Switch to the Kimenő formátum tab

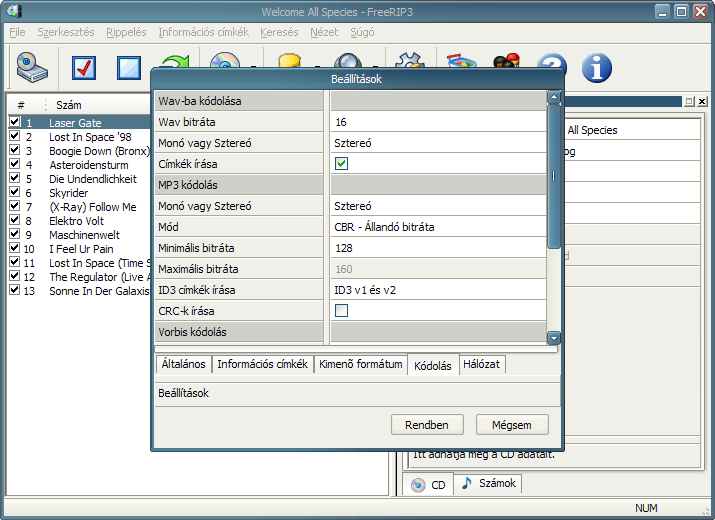(x=361, y=364)
